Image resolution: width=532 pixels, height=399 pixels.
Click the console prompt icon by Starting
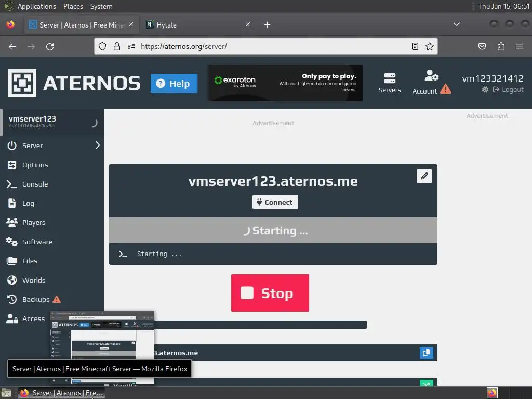[123, 254]
